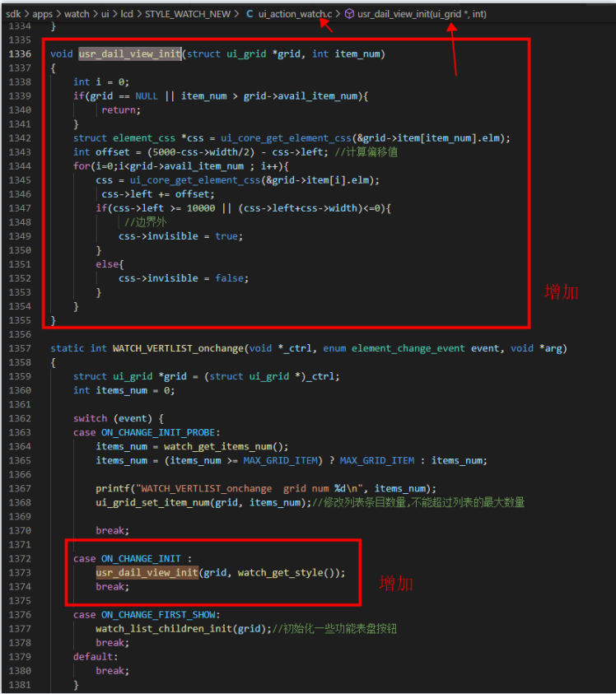616x694 pixels.
Task: Select the 'ui' breadcrumb segment
Action: click(x=105, y=14)
